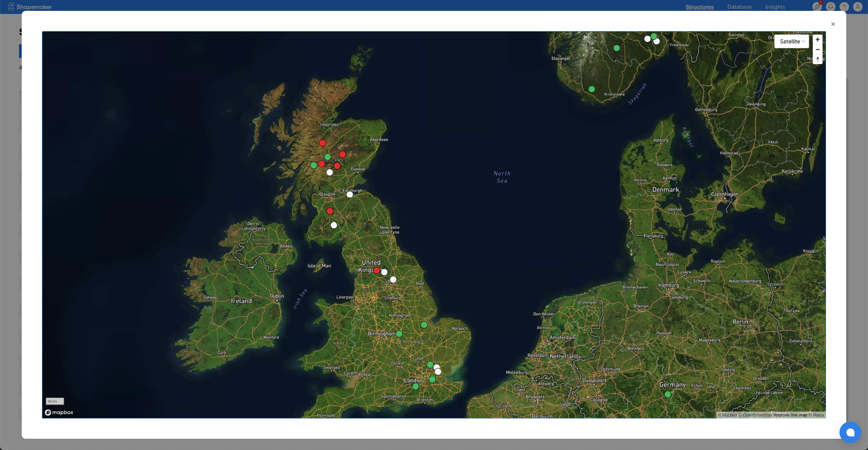
Task: Select the red marker just south of Inverness
Action: [x=322, y=143]
